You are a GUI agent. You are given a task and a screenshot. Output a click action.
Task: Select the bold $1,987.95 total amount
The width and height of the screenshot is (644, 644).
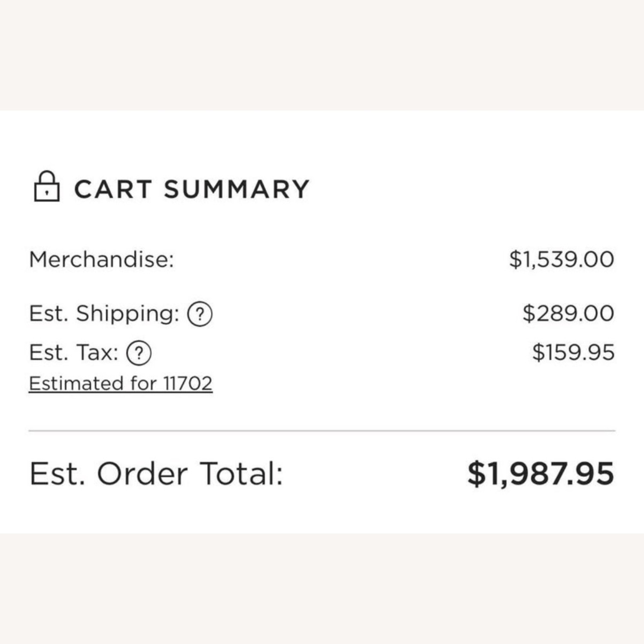coord(541,474)
